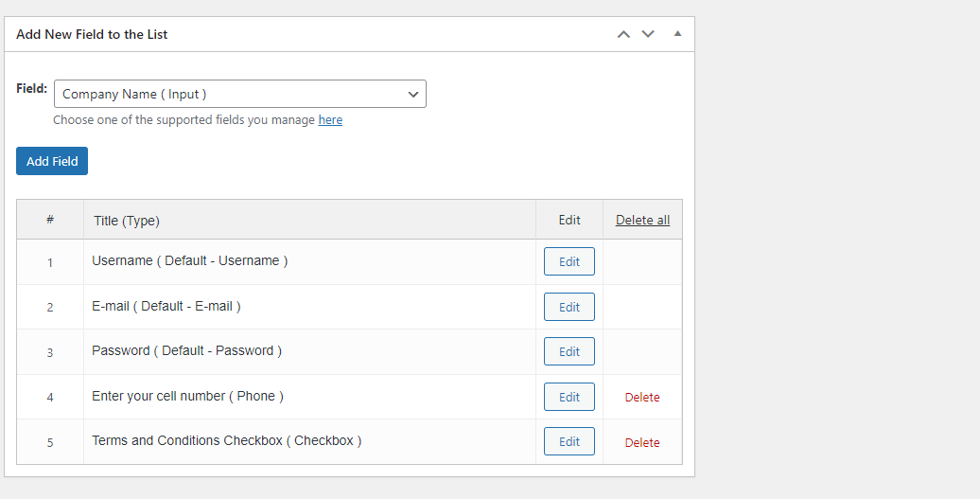The height and width of the screenshot is (499, 980).
Task: Click the Title (Type) column header
Action: point(127,221)
